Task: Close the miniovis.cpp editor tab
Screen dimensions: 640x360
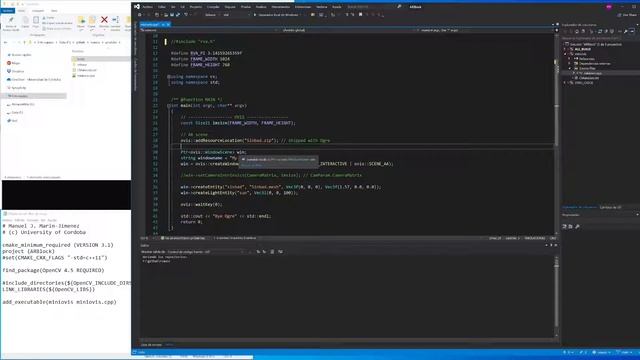Action: click(168, 24)
